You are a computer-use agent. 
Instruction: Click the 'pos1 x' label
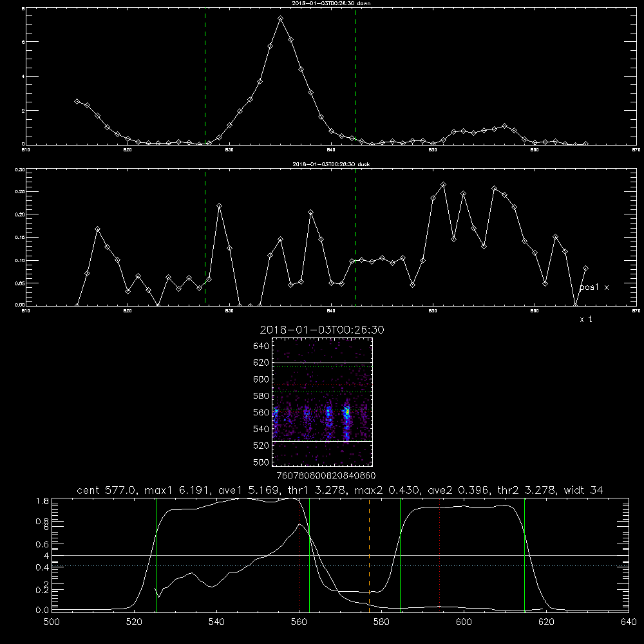tap(594, 287)
